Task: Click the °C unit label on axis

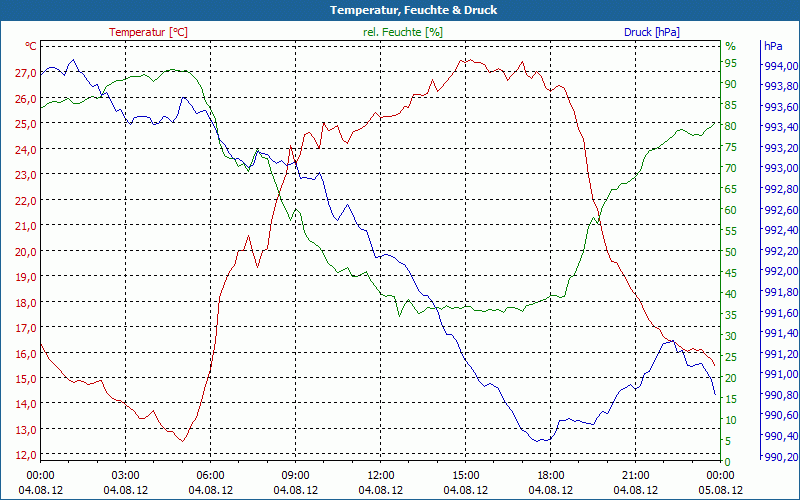Action: [x=31, y=46]
